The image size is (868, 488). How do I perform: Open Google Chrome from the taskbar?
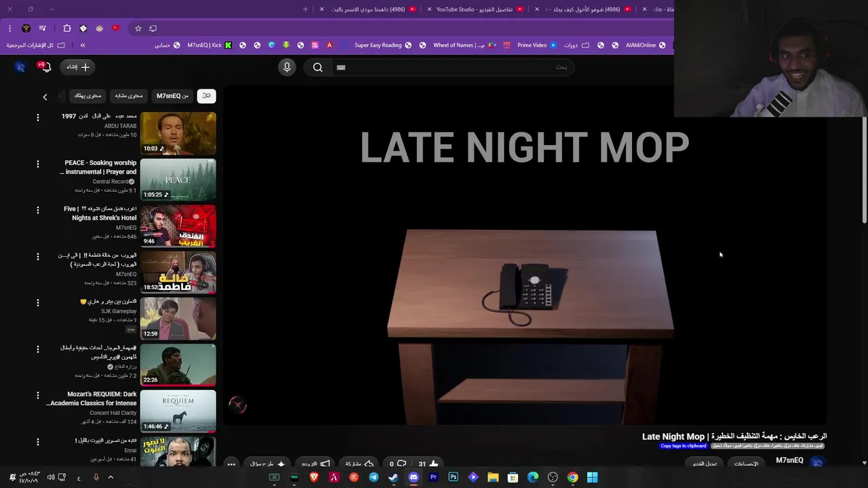572,477
